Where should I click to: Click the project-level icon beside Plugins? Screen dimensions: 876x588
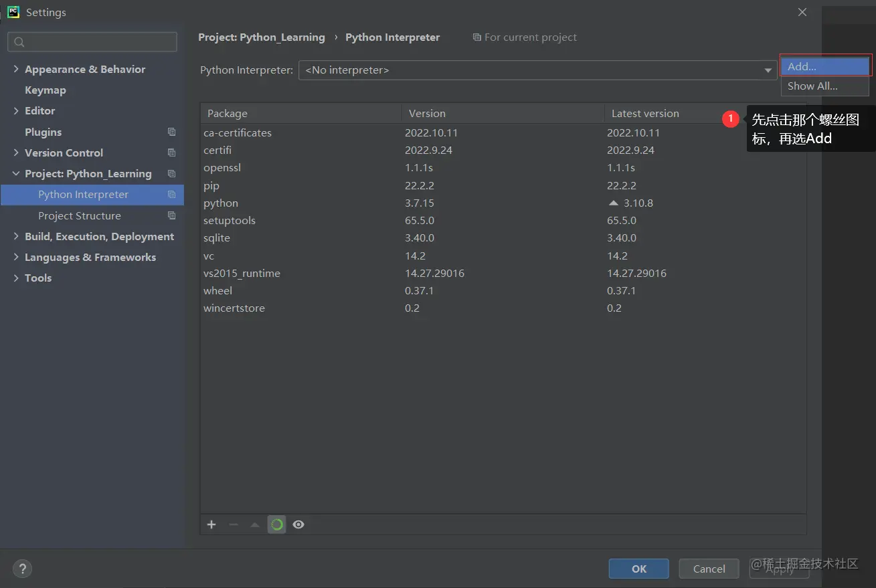click(172, 132)
